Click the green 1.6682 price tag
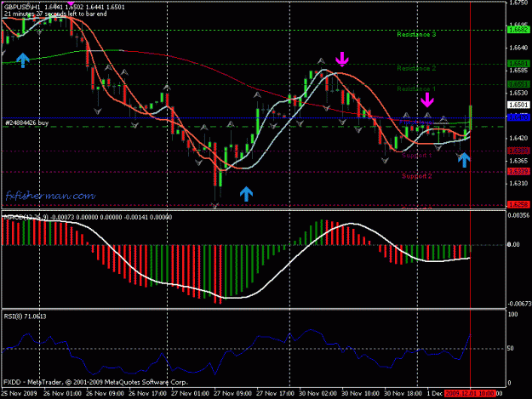 pyautogui.click(x=518, y=30)
